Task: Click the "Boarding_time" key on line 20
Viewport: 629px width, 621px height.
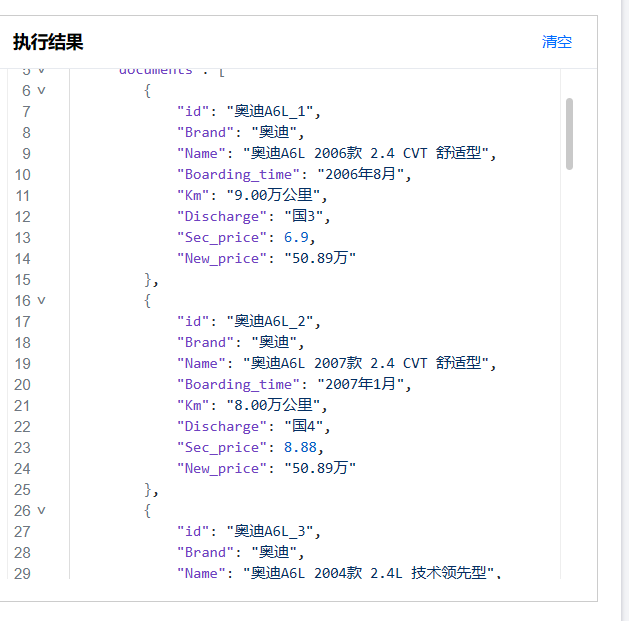Action: pos(239,384)
